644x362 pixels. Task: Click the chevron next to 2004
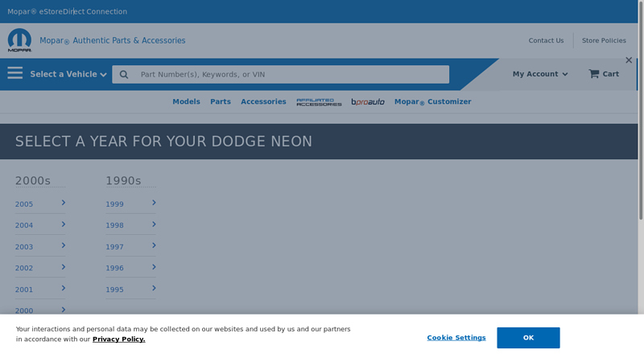click(x=64, y=224)
